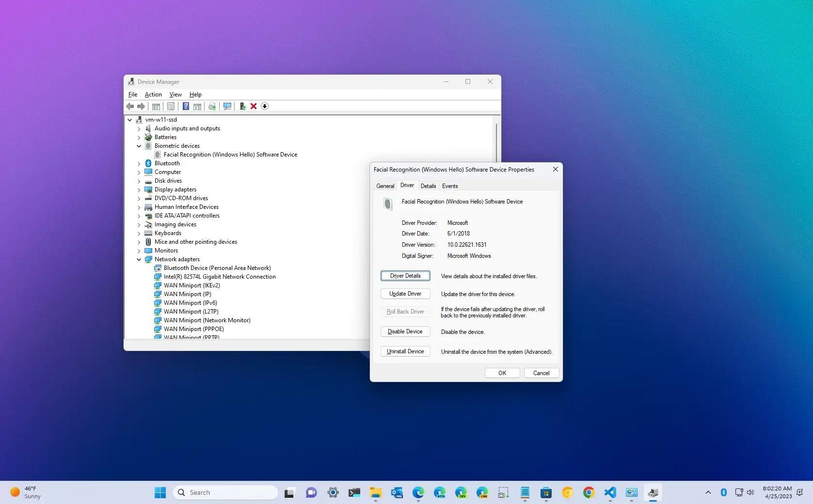
Task: Expand the Bluetooth device category
Action: coord(139,163)
